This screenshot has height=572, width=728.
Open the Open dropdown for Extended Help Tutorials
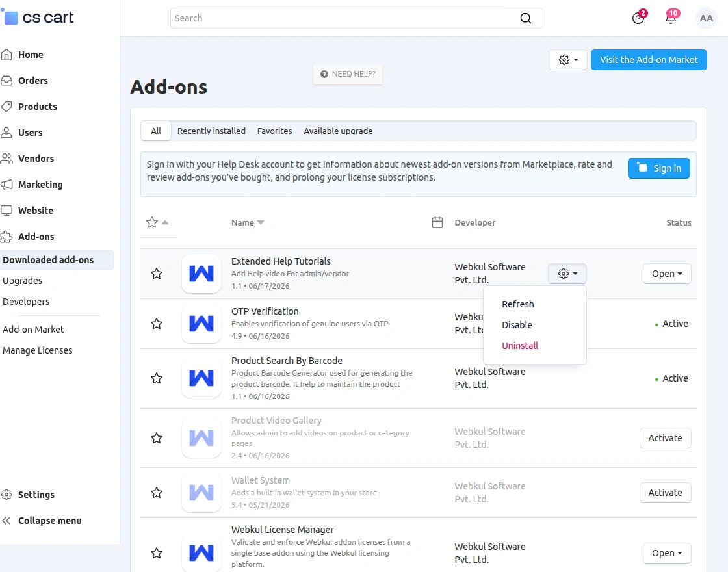[x=667, y=274]
